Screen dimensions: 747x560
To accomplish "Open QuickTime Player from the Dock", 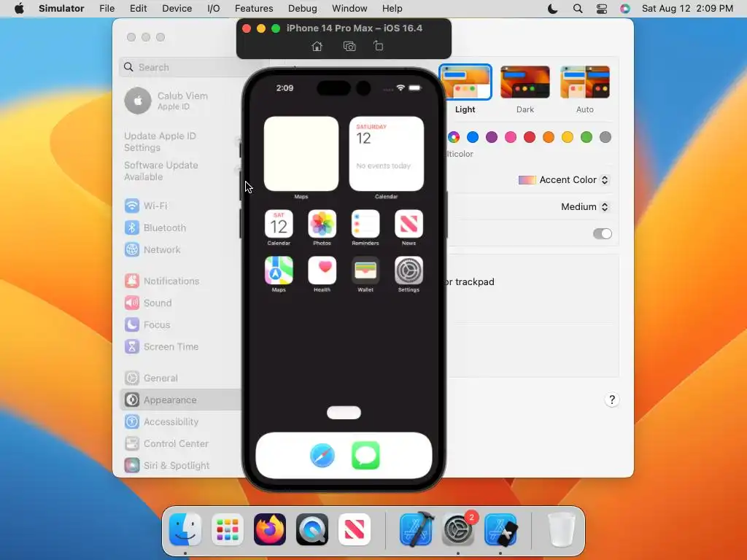I will 312,529.
